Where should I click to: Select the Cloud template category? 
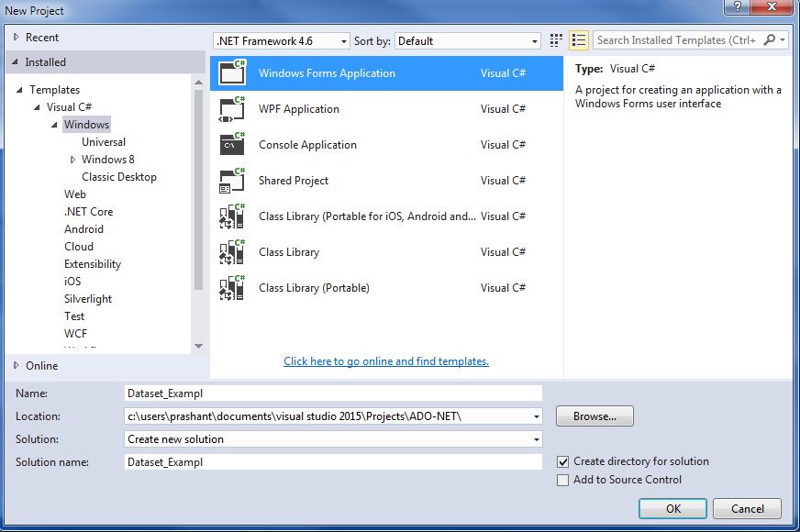pos(79,247)
